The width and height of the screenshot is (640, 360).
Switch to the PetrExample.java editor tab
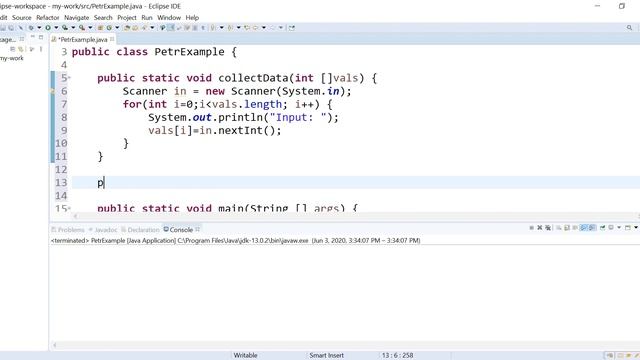[x=83, y=40]
